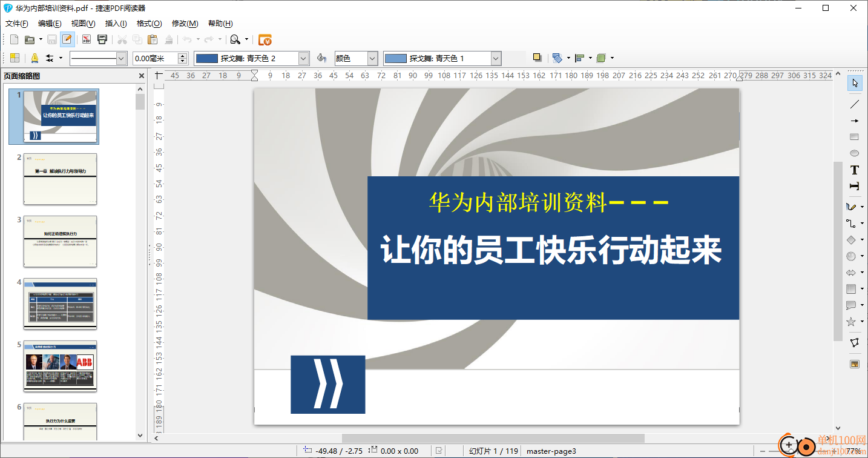Select the Text tool
868x458 pixels.
point(855,170)
